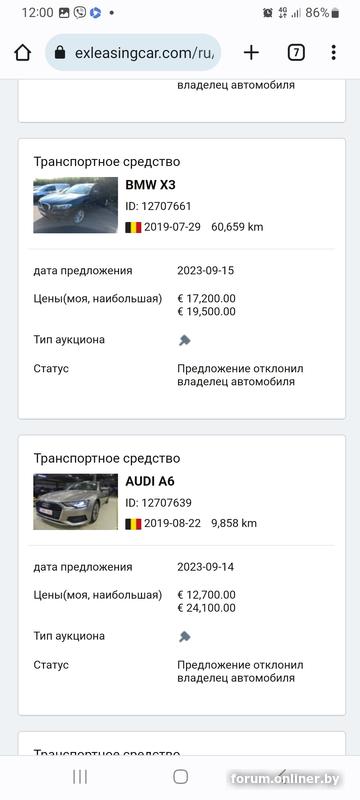Open the AUDI A6 car thumbnail
The image size is (360, 800).
pos(75,502)
